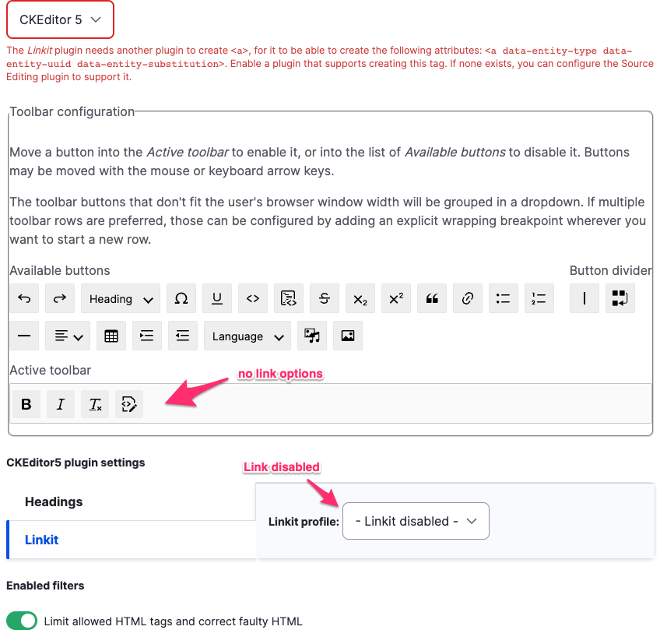The width and height of the screenshot is (660, 644).
Task: Select the Language dropdown button
Action: [247, 336]
